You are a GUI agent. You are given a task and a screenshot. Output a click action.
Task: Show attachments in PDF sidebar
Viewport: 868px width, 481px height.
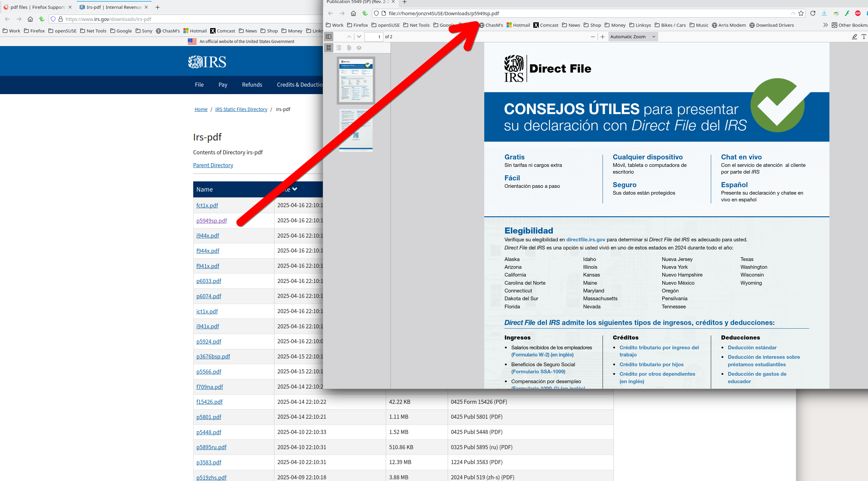pyautogui.click(x=349, y=48)
